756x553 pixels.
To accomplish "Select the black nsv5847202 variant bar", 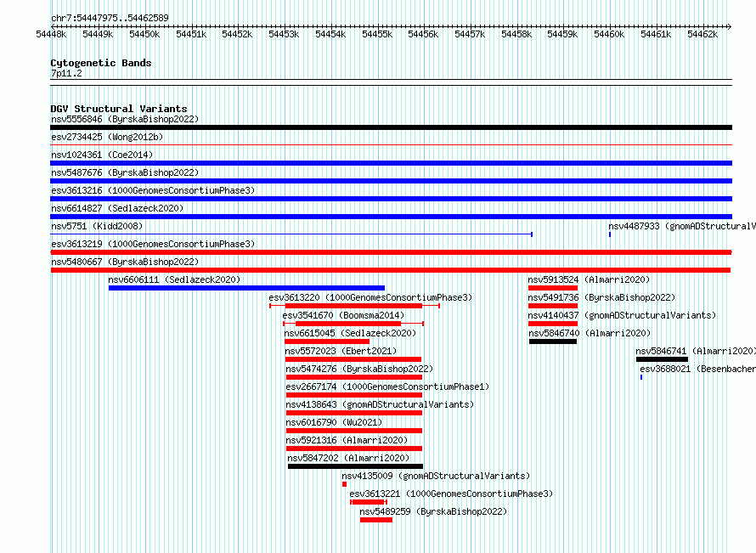I will tap(355, 466).
